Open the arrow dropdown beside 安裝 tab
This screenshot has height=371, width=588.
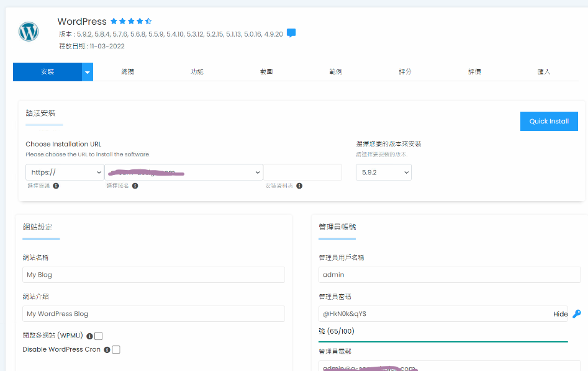(88, 72)
